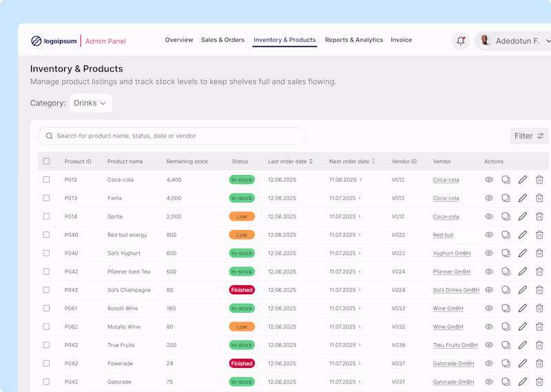The width and height of the screenshot is (551, 392).
Task: Duplicate the Coca-cola product row
Action: tap(506, 180)
